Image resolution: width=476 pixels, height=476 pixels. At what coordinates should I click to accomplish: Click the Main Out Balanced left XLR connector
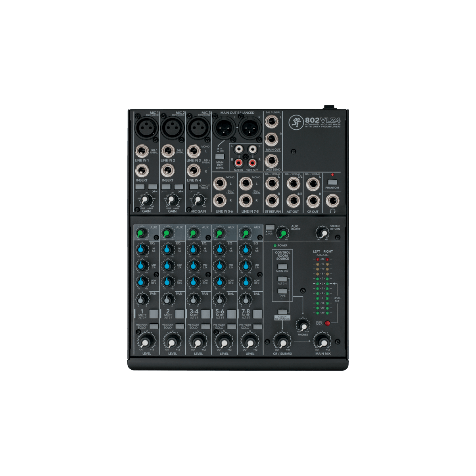(225, 129)
